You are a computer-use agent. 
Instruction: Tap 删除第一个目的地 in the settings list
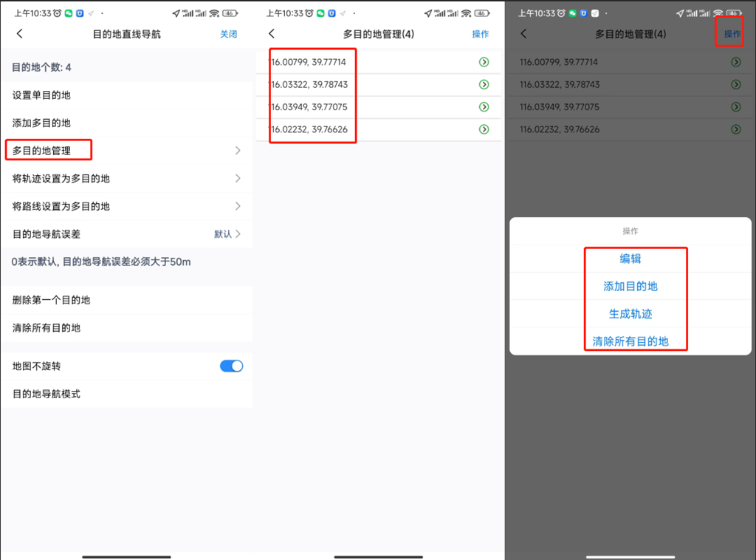tap(52, 300)
